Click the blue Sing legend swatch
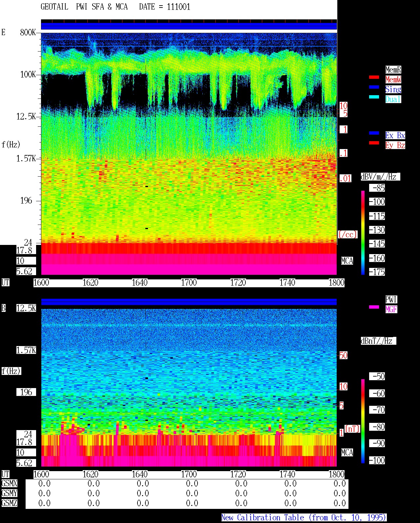This screenshot has width=420, height=523. click(374, 87)
